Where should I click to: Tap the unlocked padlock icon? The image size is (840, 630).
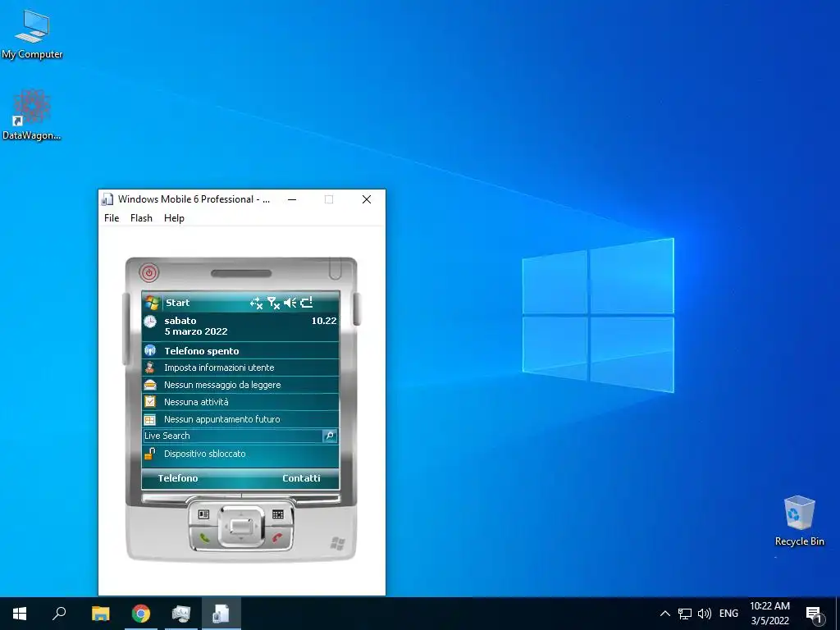tap(150, 453)
